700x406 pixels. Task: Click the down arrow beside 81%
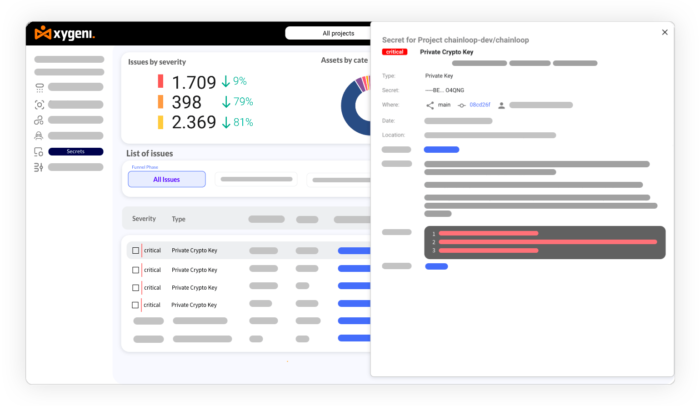pos(226,122)
